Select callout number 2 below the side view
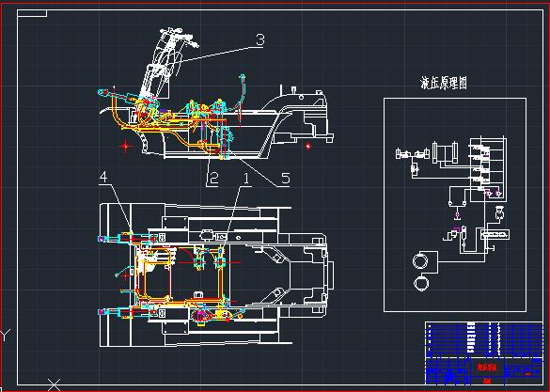550x392 pixels. [213, 179]
